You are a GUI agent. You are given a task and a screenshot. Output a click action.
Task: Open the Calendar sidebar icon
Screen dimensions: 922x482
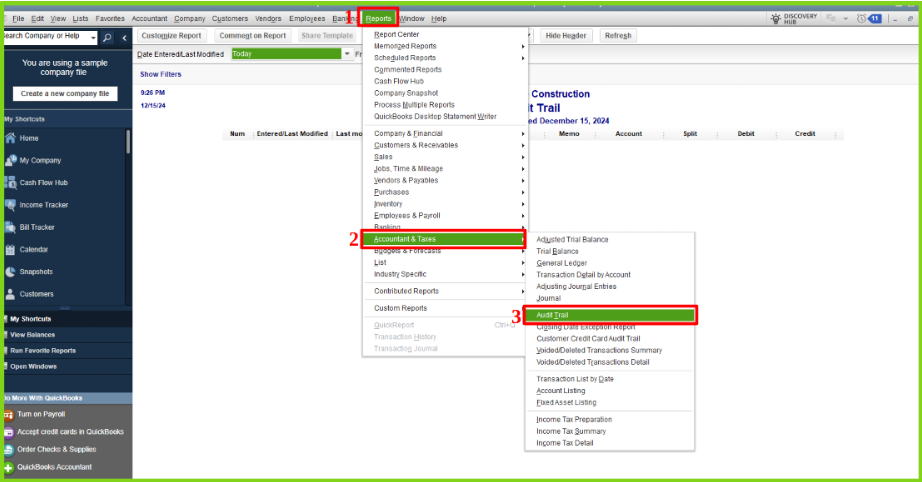pos(10,249)
